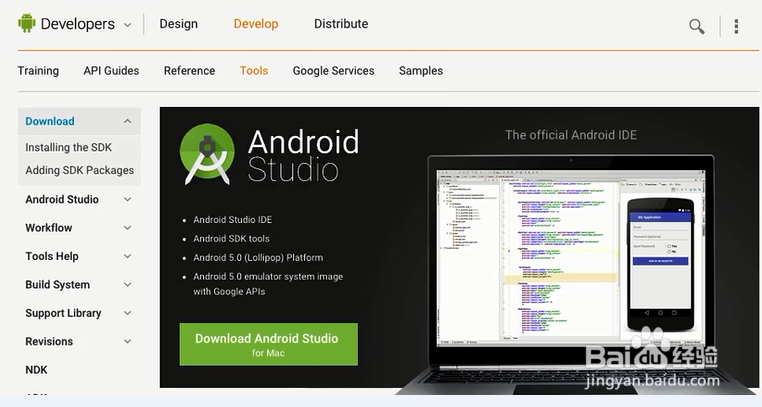Click the laptop IDE screenshot image
This screenshot has width=762, height=407.
click(571, 258)
